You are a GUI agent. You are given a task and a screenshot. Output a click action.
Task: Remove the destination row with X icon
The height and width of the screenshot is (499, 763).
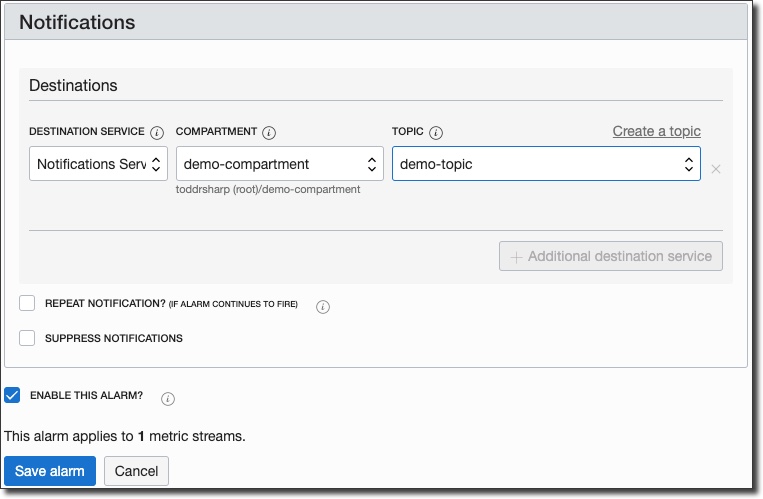click(716, 169)
